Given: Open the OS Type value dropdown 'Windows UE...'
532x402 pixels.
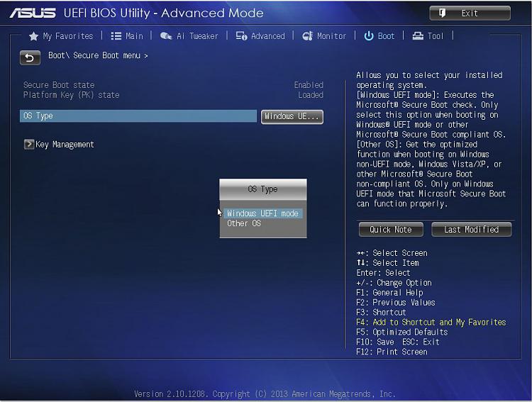Looking at the screenshot, I should point(292,116).
